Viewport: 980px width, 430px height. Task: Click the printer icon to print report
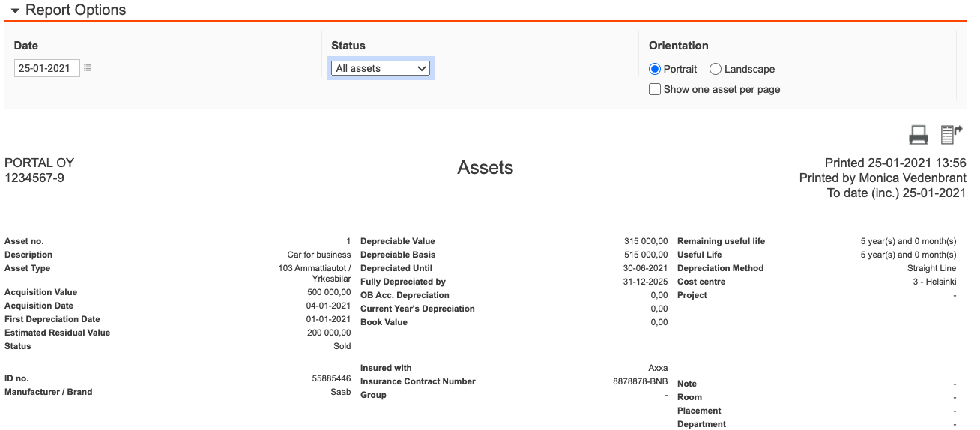(918, 135)
